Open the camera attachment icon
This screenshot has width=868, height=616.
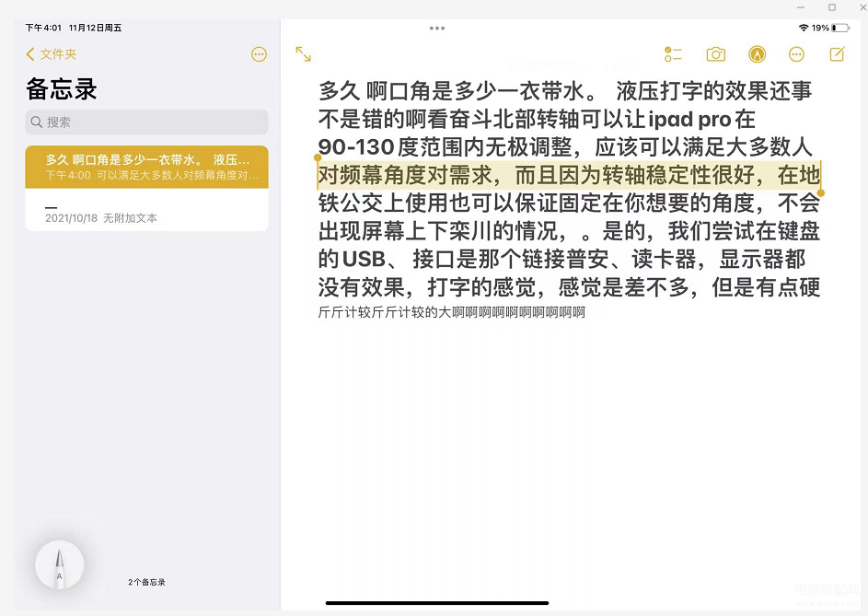click(x=716, y=54)
